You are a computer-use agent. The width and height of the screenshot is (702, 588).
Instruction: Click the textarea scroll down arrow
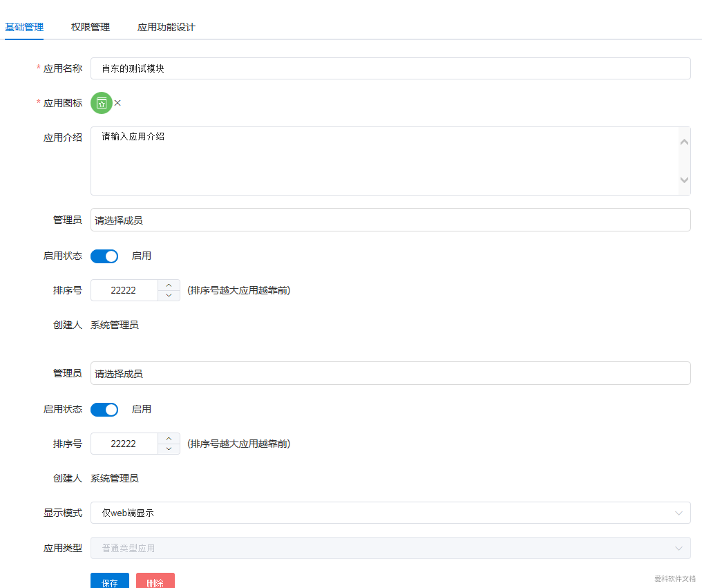pos(684,180)
